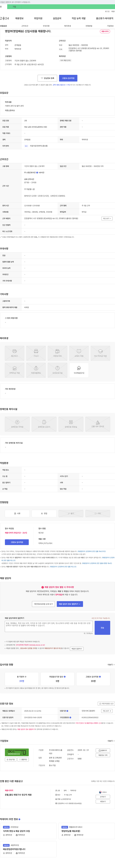Click the 기타 screening step box
The image size is (115, 868).
[98, 514]
